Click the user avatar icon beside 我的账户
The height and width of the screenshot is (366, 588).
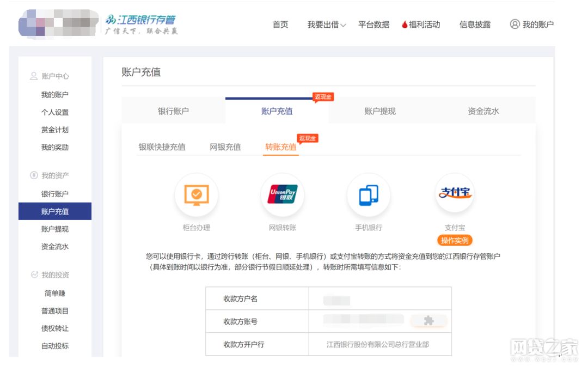coord(515,25)
